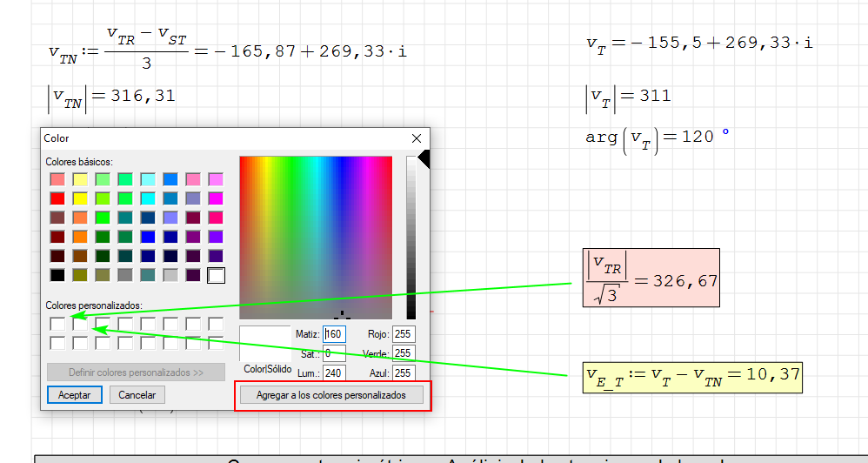Screen dimensions: 868x463
Task: Click in the Matiz value field
Action: click(334, 334)
